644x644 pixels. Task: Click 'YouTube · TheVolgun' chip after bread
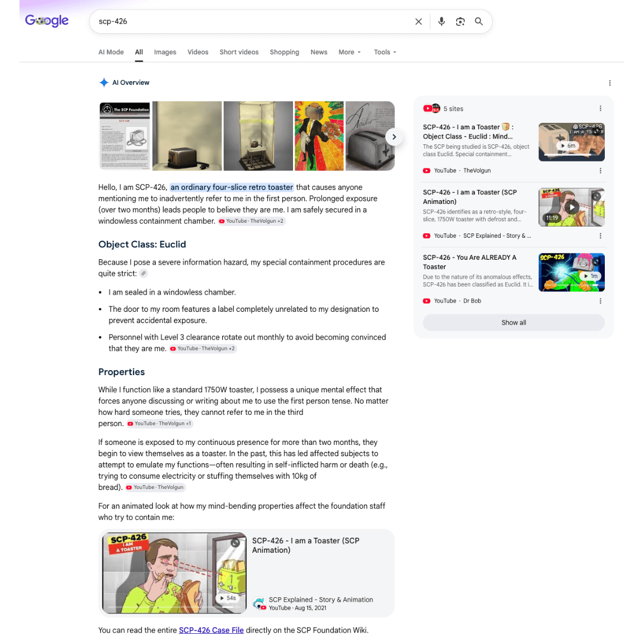click(x=155, y=487)
